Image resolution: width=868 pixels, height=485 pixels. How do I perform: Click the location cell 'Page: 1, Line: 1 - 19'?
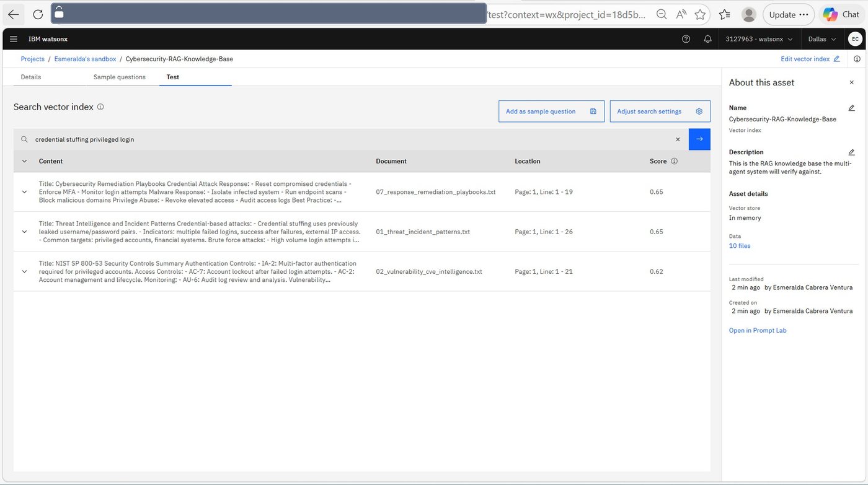(544, 192)
